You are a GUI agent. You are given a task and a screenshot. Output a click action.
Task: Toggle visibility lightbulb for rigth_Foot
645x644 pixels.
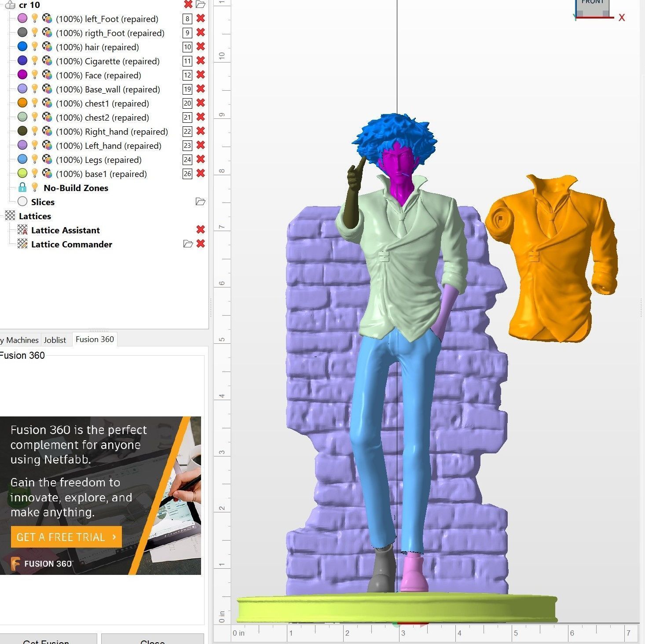click(35, 33)
